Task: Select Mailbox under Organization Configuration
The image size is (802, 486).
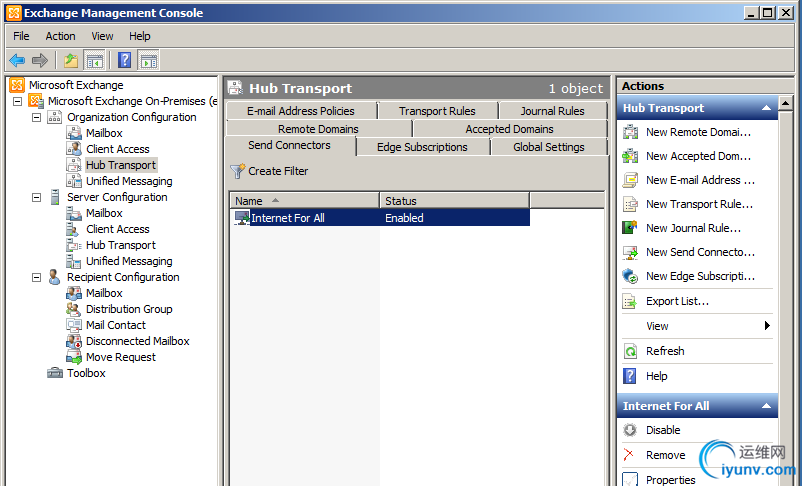Action: 104,133
